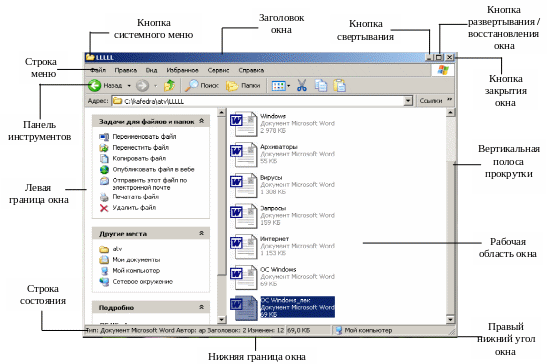Open the Избранное menu
547x364 pixels.
coord(182,70)
